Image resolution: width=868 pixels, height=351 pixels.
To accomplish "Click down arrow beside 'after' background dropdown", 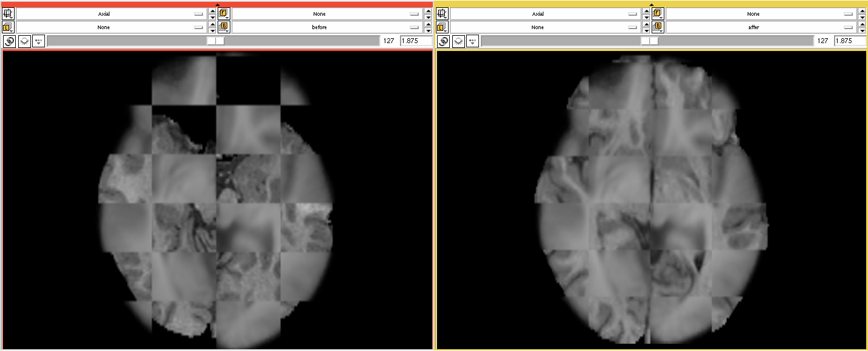I will click(x=862, y=30).
